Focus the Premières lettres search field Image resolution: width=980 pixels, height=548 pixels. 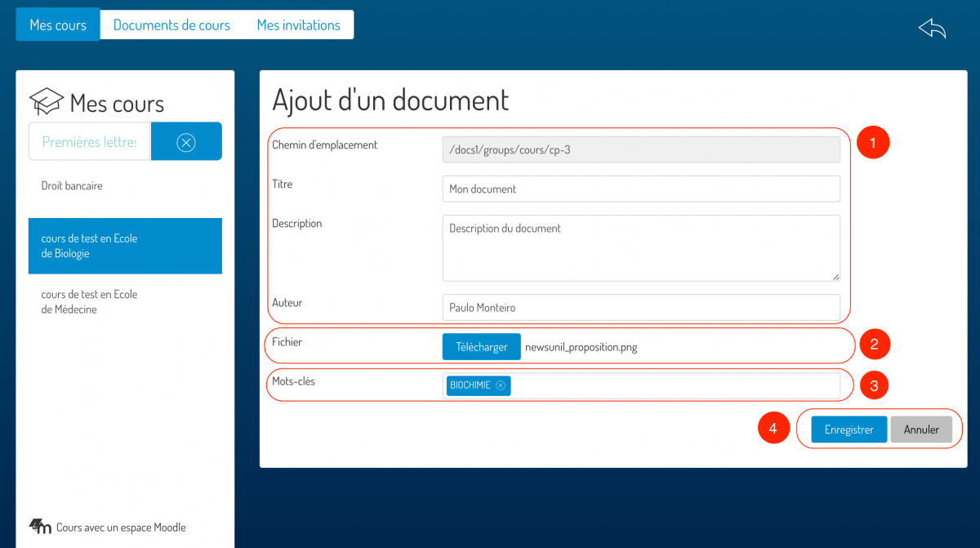point(90,142)
